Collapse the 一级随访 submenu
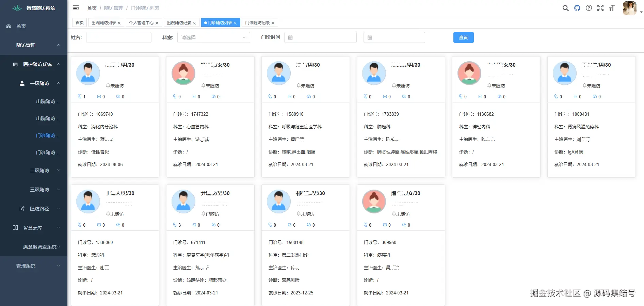This screenshot has height=306, width=644. click(34, 83)
